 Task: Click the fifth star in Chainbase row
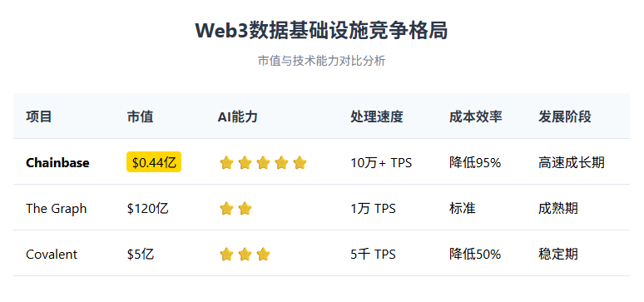[300, 163]
